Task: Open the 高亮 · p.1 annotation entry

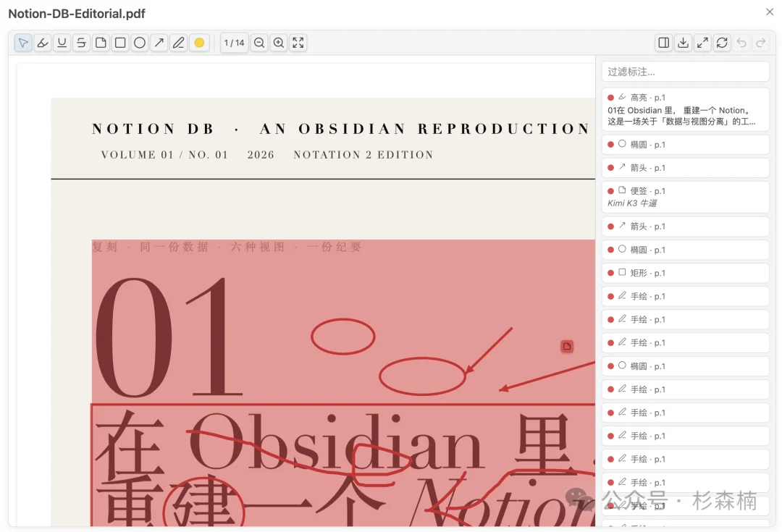Action: point(685,110)
